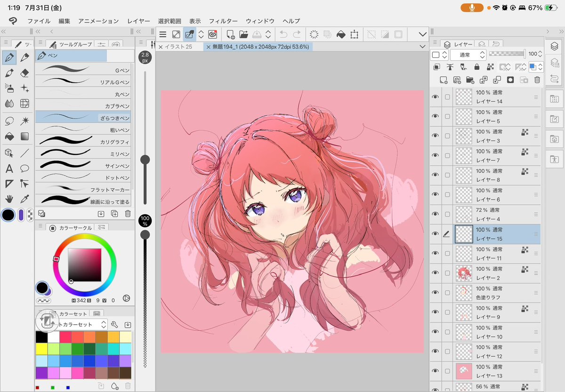Open the blending mode dropdown 通常
The width and height of the screenshot is (565, 392).
point(468,55)
